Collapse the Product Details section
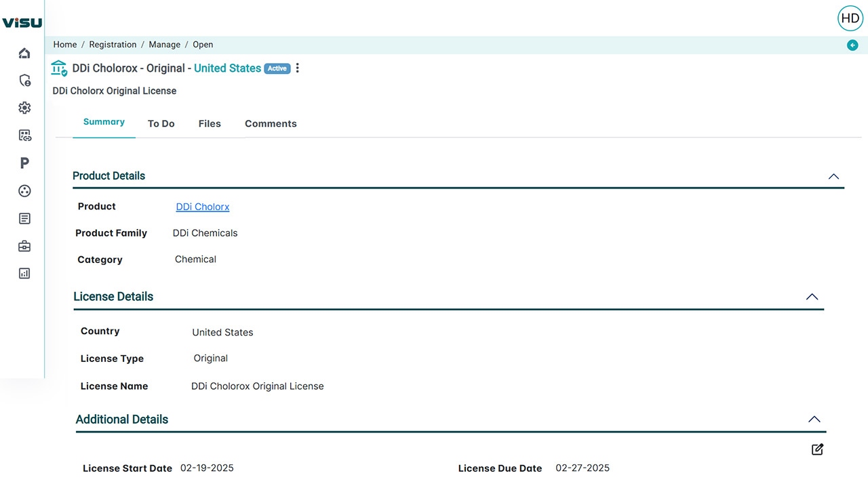The height and width of the screenshot is (488, 868). [x=833, y=176]
